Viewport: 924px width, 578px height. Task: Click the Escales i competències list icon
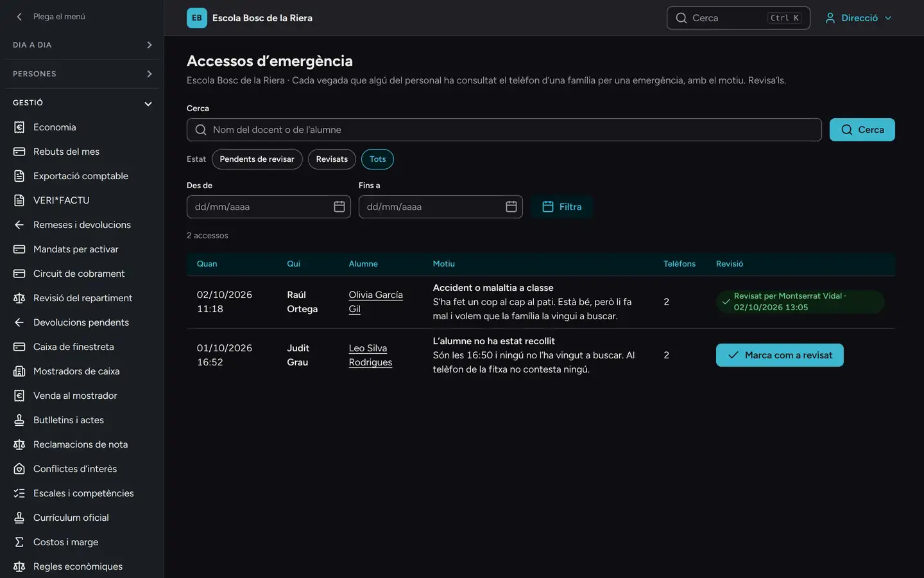click(19, 493)
